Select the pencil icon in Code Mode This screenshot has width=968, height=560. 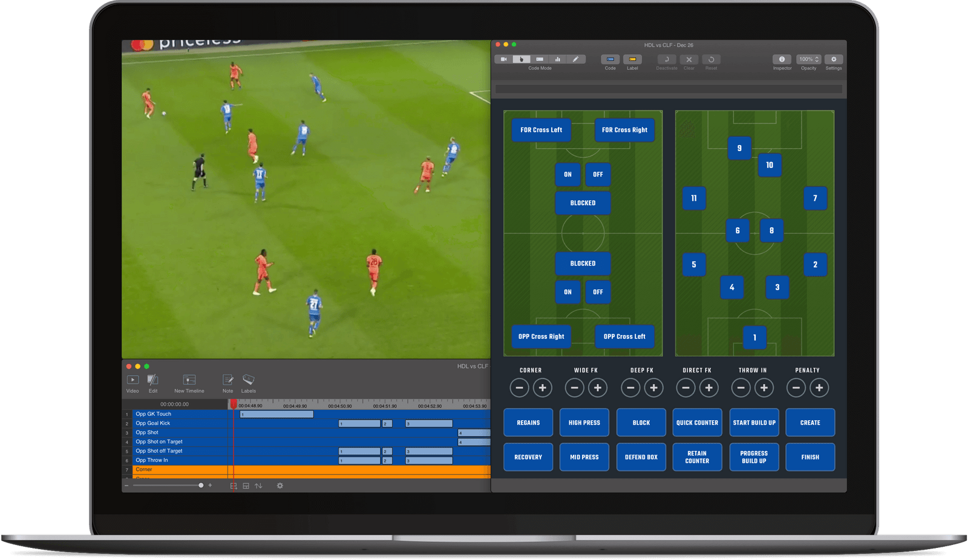(x=575, y=59)
